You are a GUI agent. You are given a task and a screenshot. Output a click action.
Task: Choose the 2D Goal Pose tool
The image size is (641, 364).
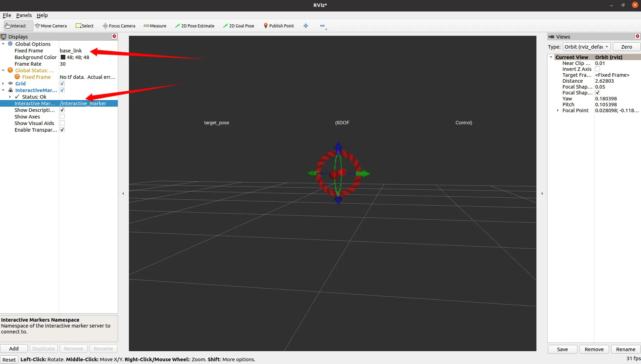point(239,26)
